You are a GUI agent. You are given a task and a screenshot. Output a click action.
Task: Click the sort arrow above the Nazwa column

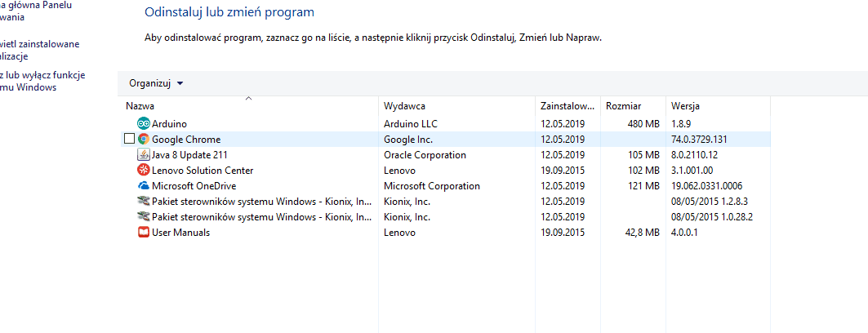coord(248,99)
